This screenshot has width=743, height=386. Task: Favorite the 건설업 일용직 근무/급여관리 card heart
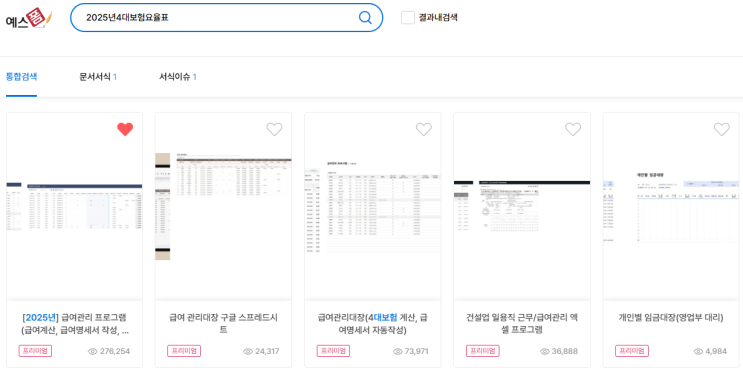pos(573,129)
